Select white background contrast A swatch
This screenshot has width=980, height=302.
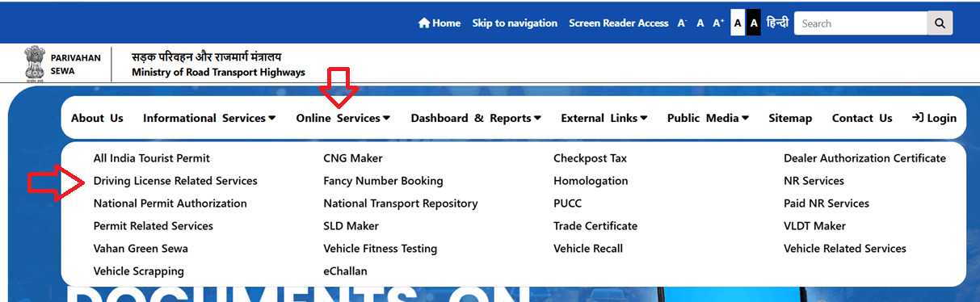(738, 23)
